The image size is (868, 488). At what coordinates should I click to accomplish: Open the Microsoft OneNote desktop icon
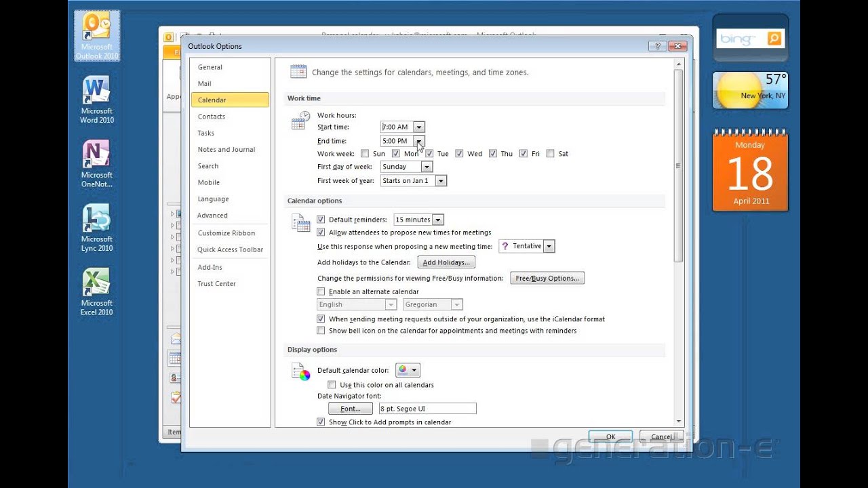click(x=97, y=164)
